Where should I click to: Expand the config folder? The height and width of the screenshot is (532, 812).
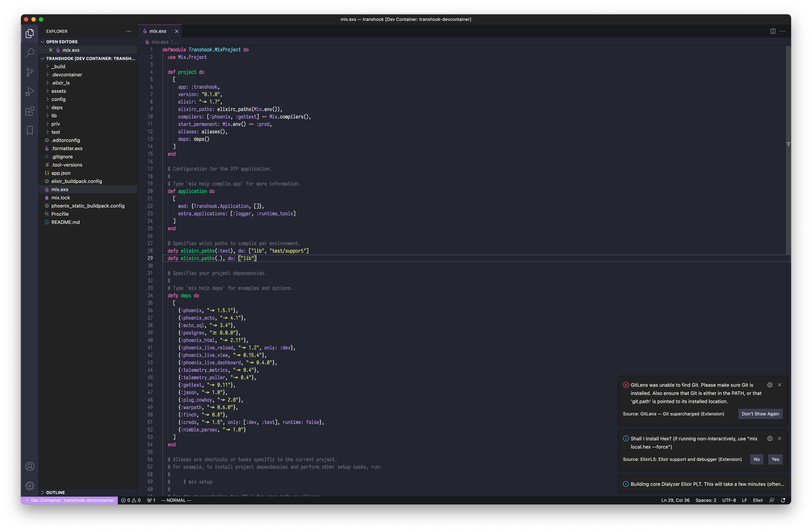tap(88, 99)
